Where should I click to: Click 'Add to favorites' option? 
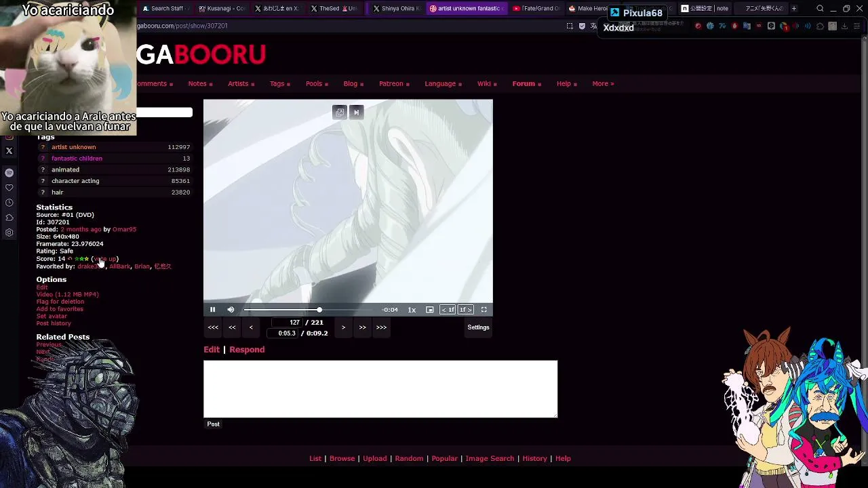(x=60, y=309)
